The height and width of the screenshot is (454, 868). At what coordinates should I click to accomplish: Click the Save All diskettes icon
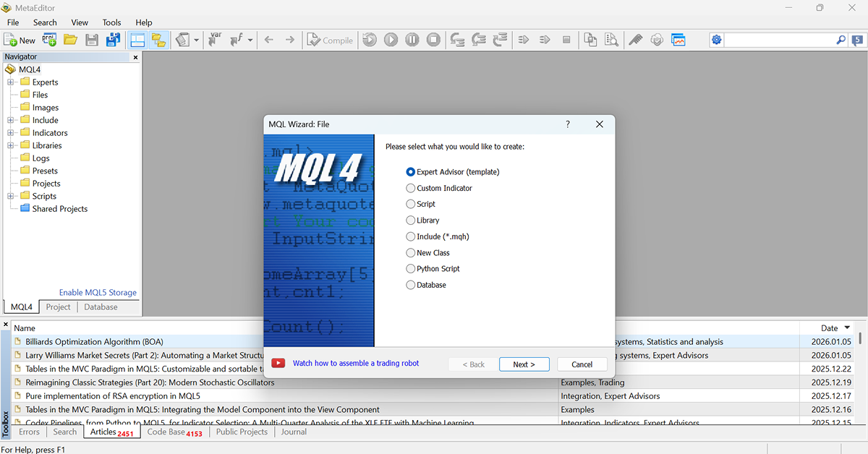113,40
